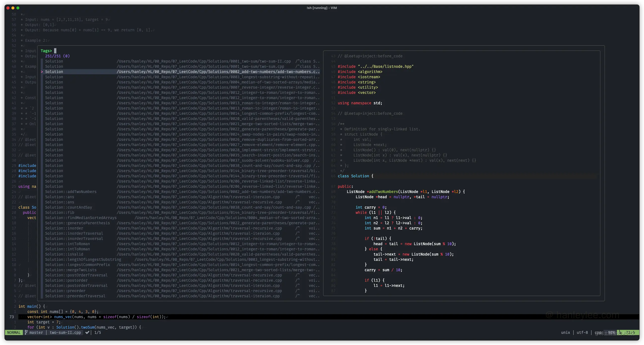Select Solution::ans tag in traversal-recursive.cpp
The width and height of the screenshot is (644, 345).
(x=180, y=202)
